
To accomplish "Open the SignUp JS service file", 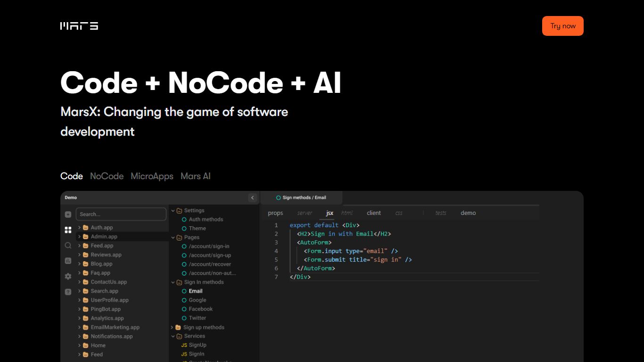I will (x=197, y=345).
